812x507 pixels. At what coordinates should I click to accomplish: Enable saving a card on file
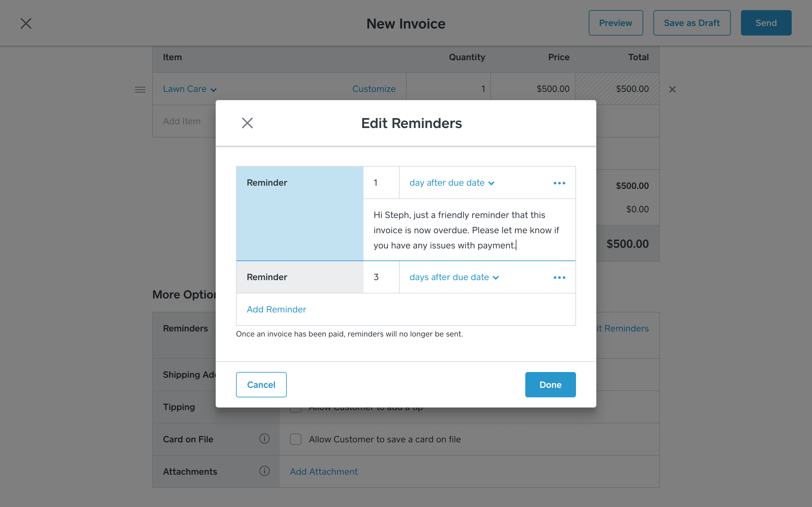point(296,439)
